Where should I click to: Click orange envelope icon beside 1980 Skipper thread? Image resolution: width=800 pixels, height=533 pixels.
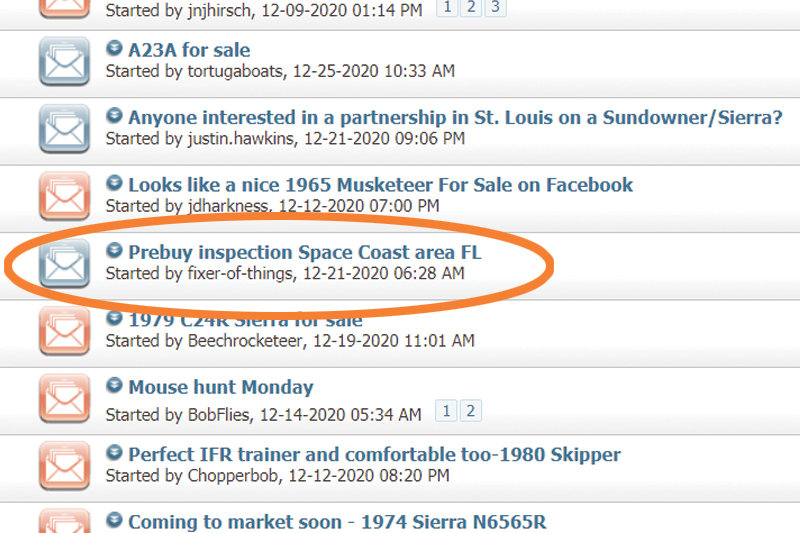click(x=64, y=466)
